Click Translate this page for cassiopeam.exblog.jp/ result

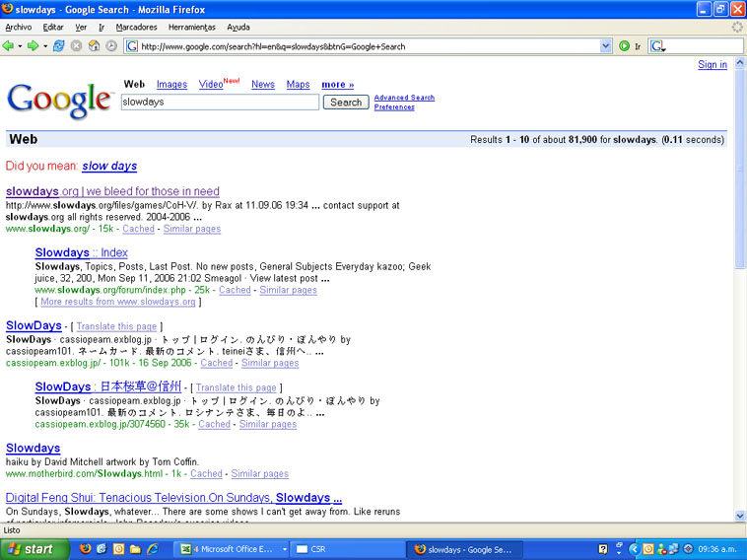[x=116, y=326]
